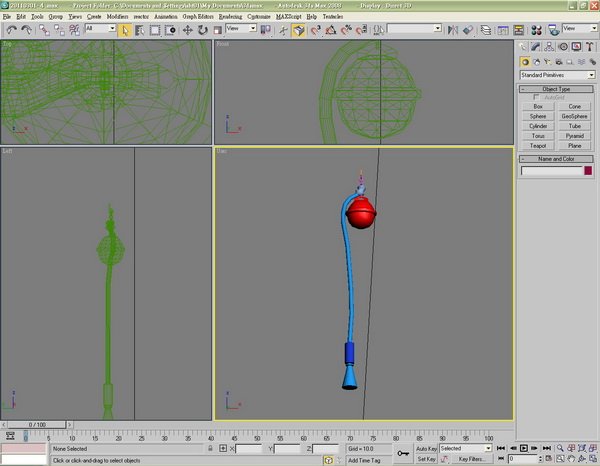
Task: Toggle the 3D Snaps button
Action: click(315, 30)
